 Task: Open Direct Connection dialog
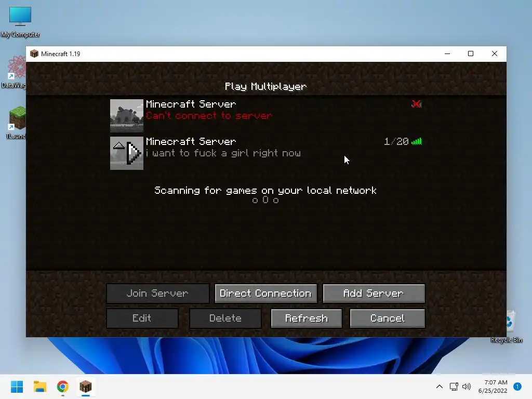265,294
